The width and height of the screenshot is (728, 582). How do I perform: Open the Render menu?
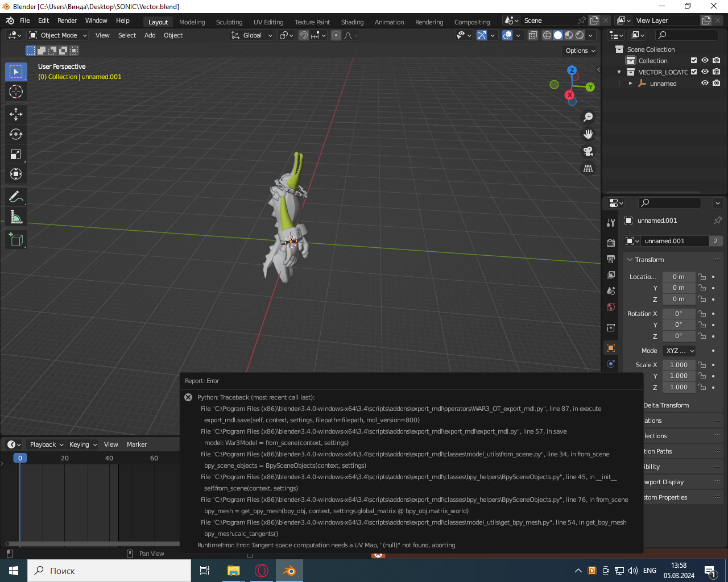pyautogui.click(x=67, y=20)
